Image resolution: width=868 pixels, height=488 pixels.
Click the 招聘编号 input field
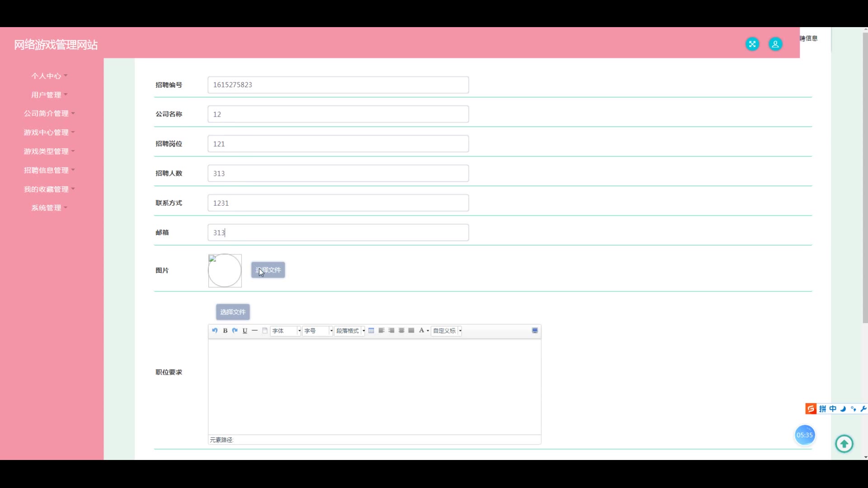(x=338, y=85)
